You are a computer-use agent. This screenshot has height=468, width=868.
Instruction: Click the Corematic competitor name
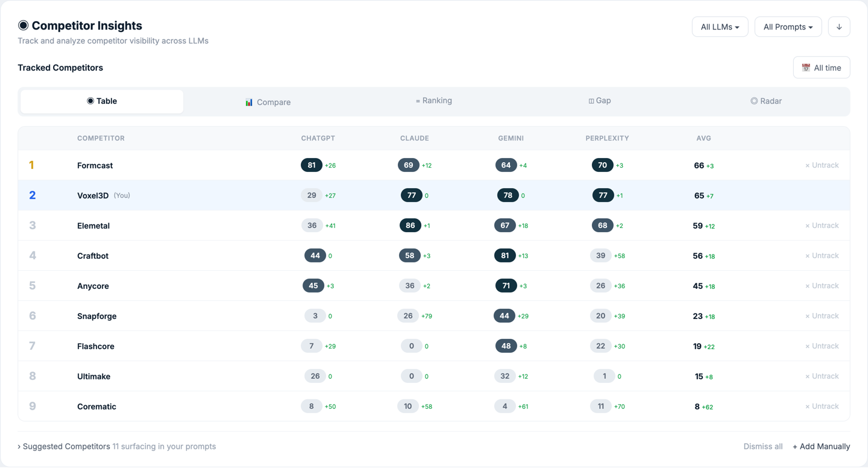click(96, 406)
